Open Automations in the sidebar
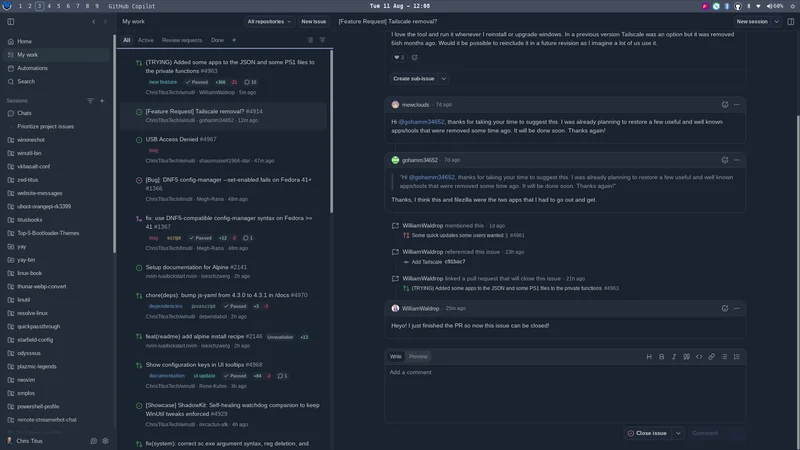This screenshot has height=450, width=800. click(x=56, y=68)
